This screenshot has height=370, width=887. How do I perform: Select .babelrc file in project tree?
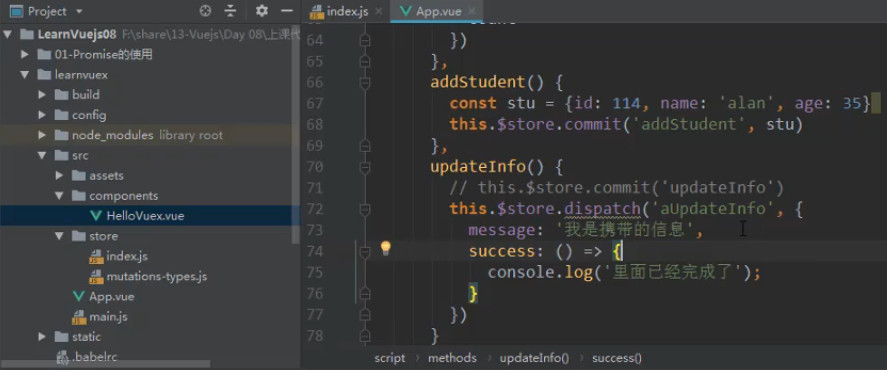(94, 357)
